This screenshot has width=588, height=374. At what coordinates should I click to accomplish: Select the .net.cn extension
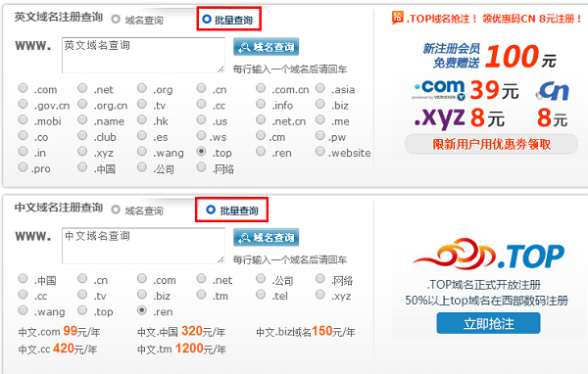tap(261, 119)
